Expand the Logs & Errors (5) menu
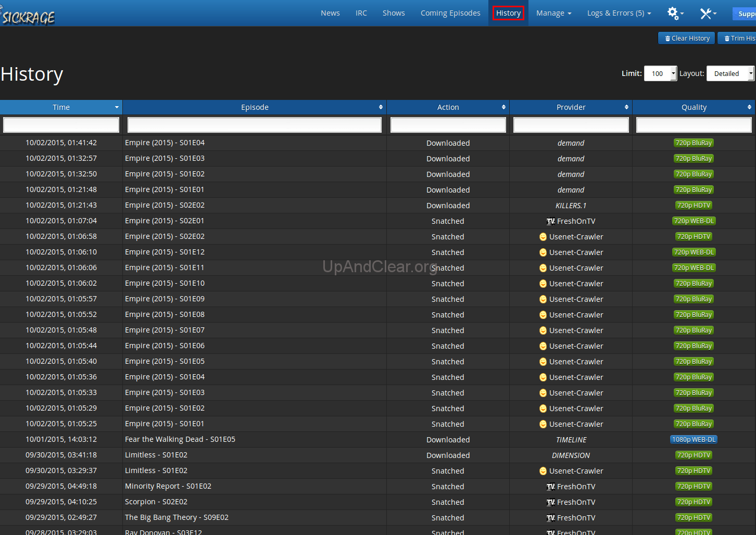 click(619, 13)
